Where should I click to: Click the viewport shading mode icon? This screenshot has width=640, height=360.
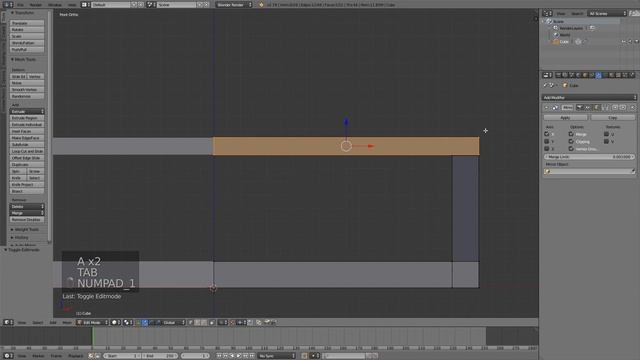point(115,322)
